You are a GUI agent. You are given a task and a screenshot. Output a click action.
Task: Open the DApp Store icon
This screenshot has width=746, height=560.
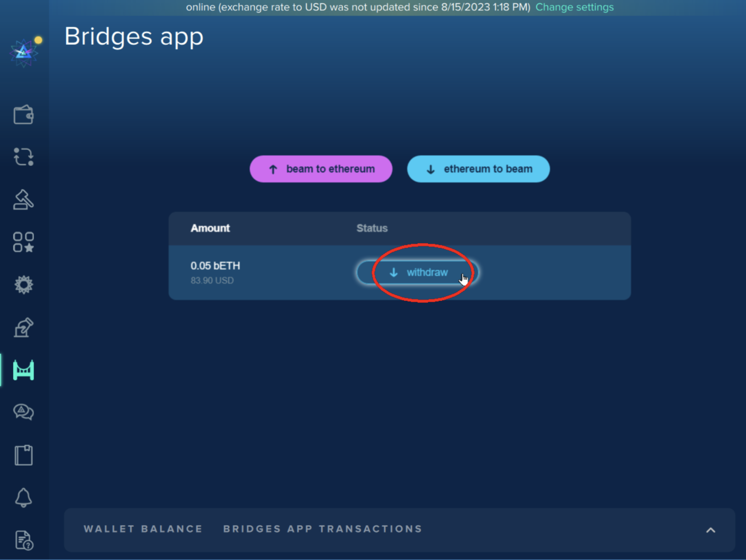(x=24, y=241)
